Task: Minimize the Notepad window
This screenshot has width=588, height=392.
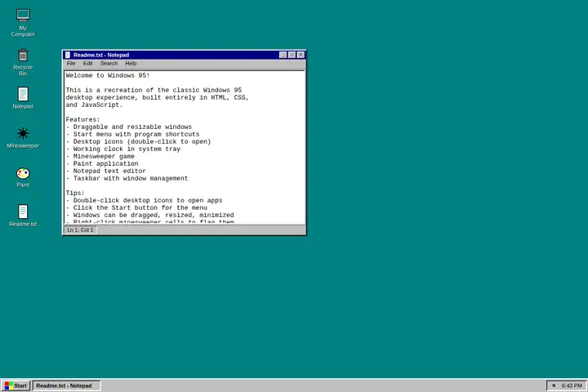Action: pyautogui.click(x=283, y=55)
